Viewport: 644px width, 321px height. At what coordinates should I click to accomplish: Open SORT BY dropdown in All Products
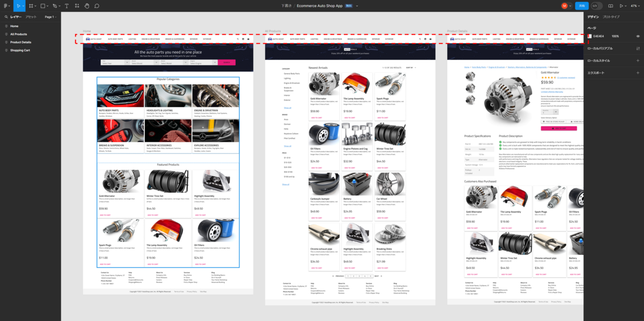click(411, 68)
